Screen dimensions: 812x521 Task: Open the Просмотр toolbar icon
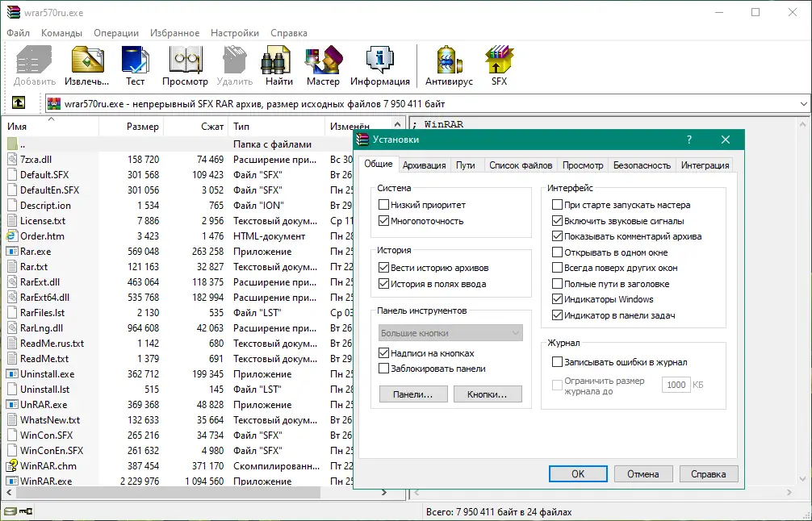click(x=185, y=60)
